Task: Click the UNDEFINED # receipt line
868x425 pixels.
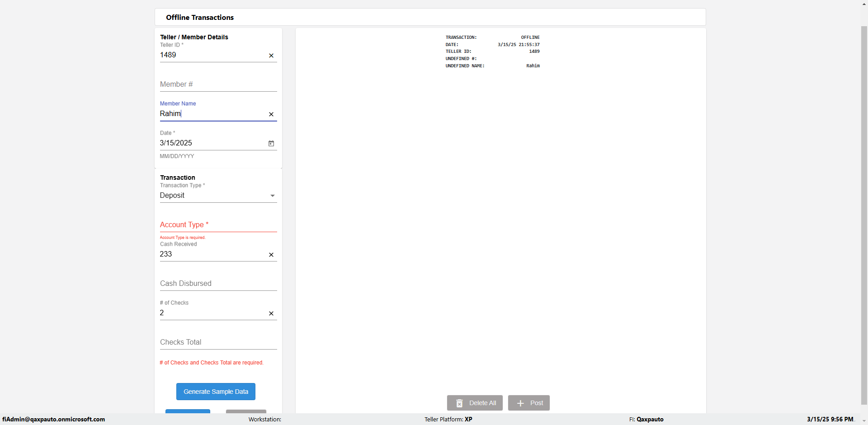Action: click(x=461, y=59)
